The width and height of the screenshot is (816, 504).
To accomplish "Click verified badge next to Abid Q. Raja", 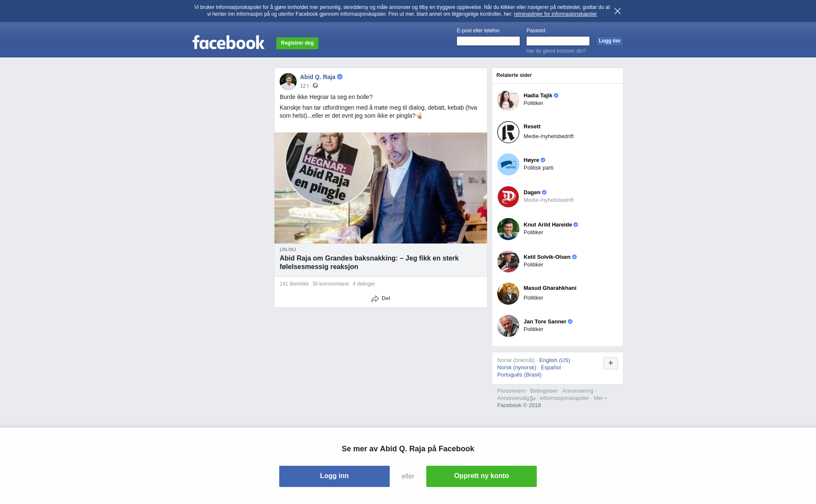I will (x=340, y=77).
